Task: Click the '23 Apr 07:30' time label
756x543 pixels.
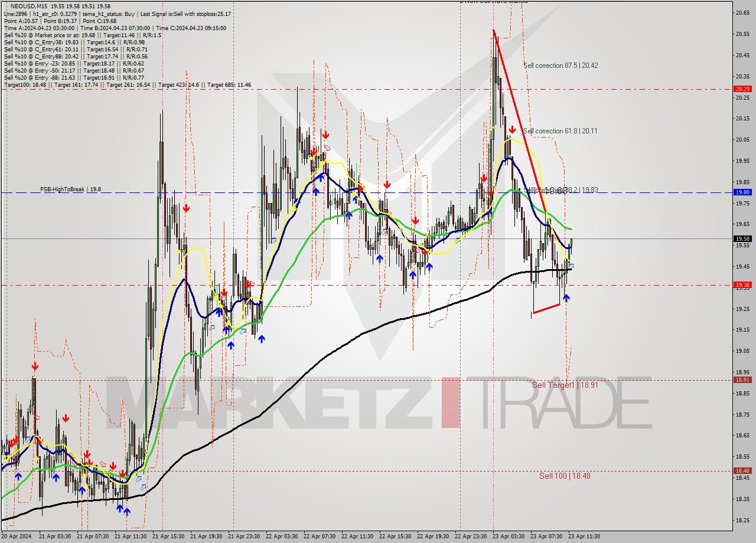Action: [546, 537]
